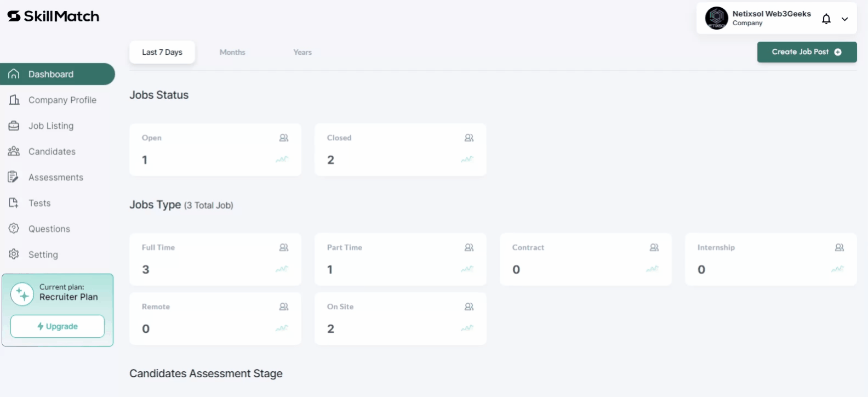Click the people icon on Internship card

pyautogui.click(x=840, y=247)
